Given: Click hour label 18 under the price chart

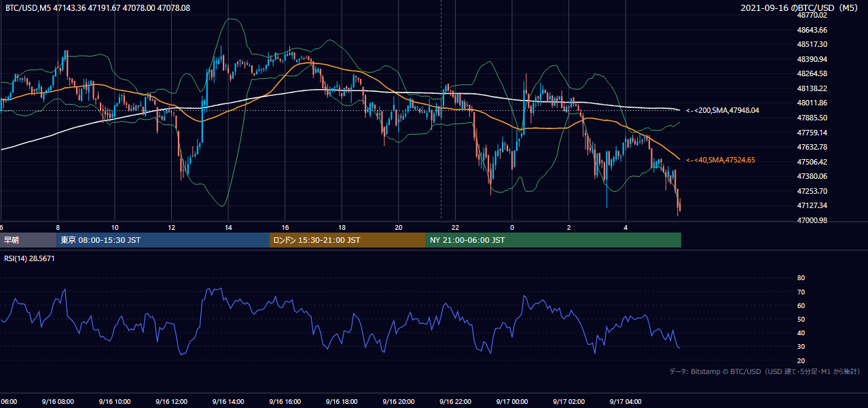Looking at the screenshot, I should point(342,227).
